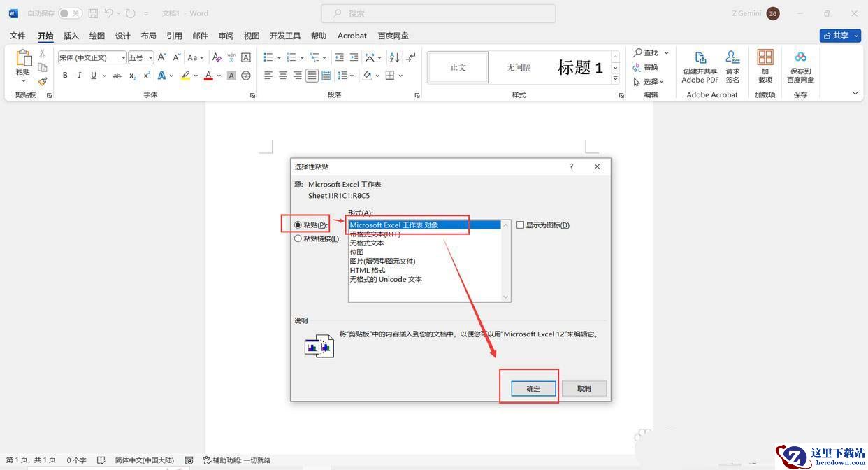Click the Copy icon under clipboard
Screen dimensions: 868x470
point(43,68)
